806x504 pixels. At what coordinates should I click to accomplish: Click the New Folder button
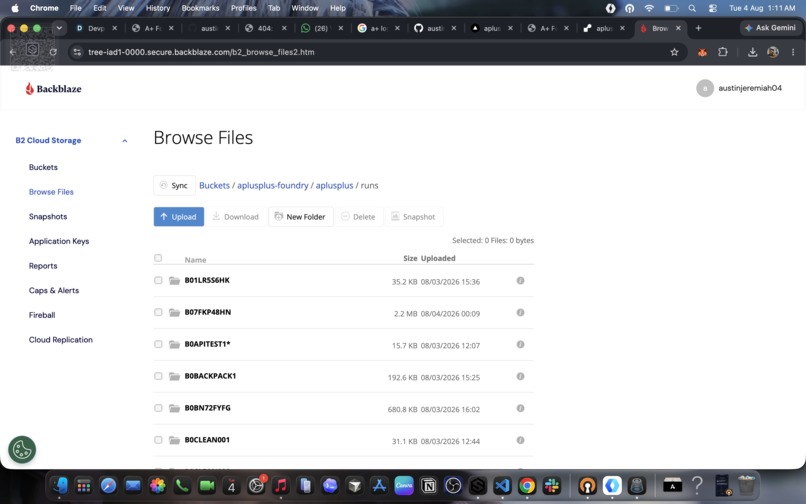pyautogui.click(x=301, y=217)
